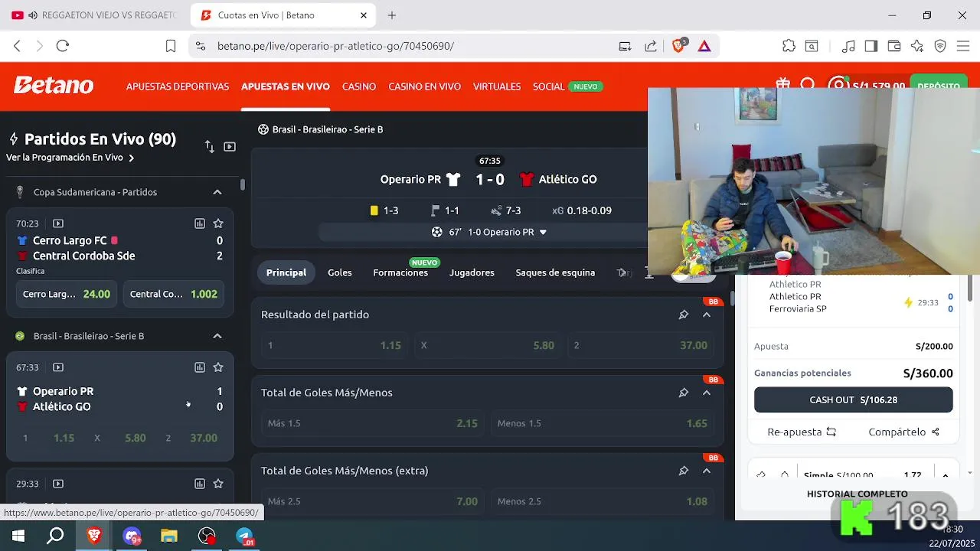
Task: Open SOCIAL menu item
Action: point(548,86)
